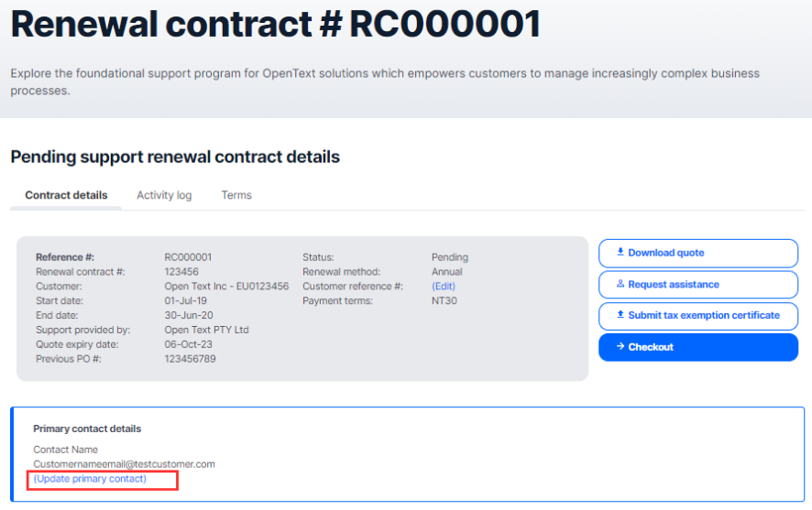Click the right arrow icon on Checkout
Viewport: 812px width, 510px height.
620,346
